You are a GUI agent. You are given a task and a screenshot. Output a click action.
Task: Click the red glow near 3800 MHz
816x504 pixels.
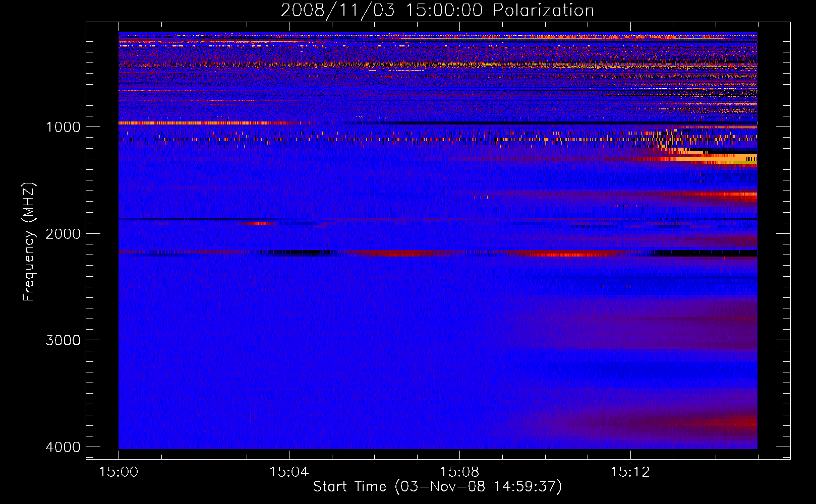pyautogui.click(x=731, y=421)
